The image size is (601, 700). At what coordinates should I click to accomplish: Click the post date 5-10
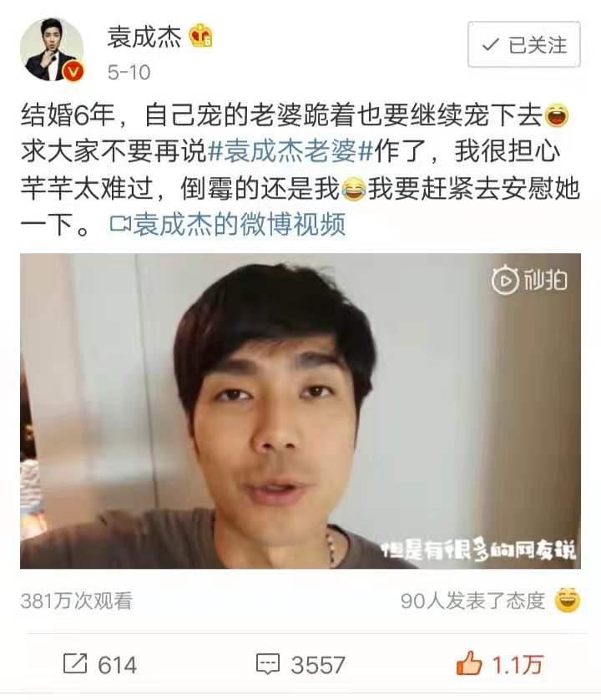coord(129,73)
